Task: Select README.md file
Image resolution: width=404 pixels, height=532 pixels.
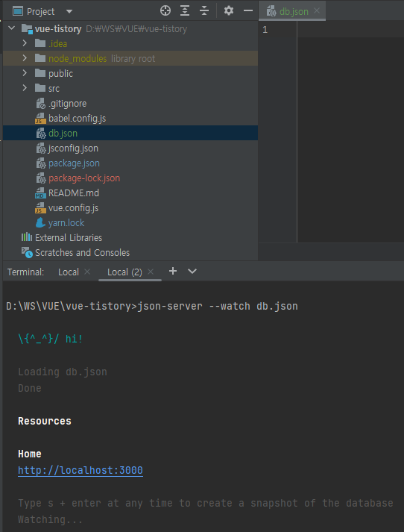Action: pos(74,193)
